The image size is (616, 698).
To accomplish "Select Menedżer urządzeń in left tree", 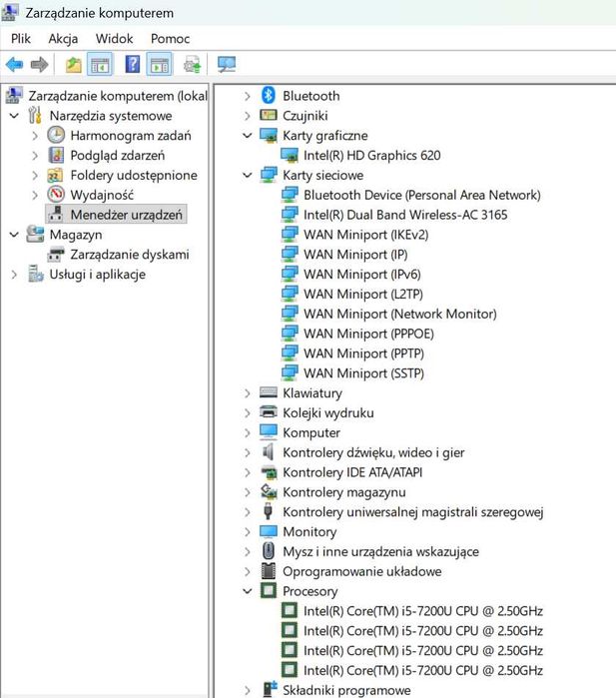I will tap(126, 215).
